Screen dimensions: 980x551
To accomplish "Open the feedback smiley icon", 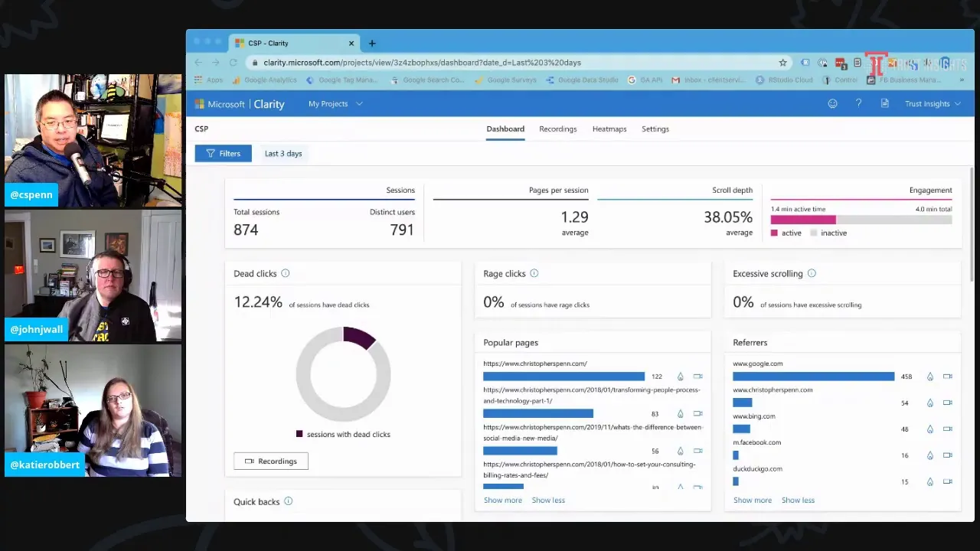I will click(832, 103).
